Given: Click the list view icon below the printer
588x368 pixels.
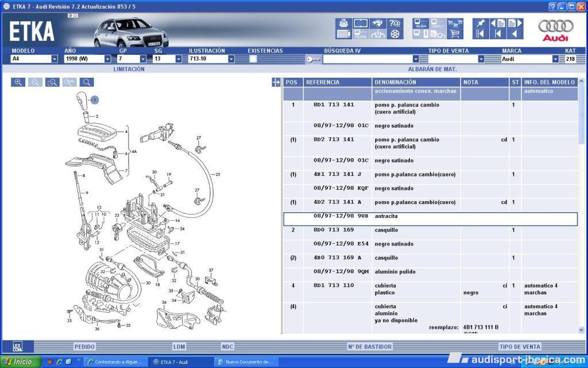Looking at the screenshot, I should click(343, 34).
